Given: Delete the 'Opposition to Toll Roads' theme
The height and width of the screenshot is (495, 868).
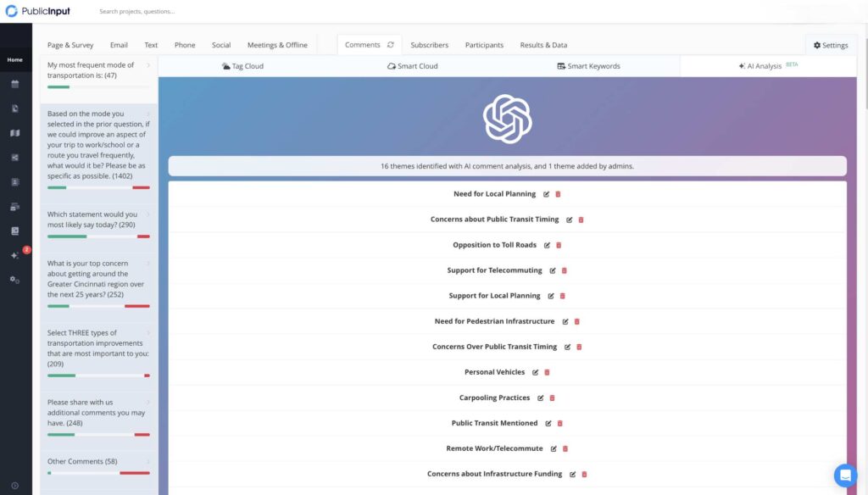Looking at the screenshot, I should (x=559, y=245).
